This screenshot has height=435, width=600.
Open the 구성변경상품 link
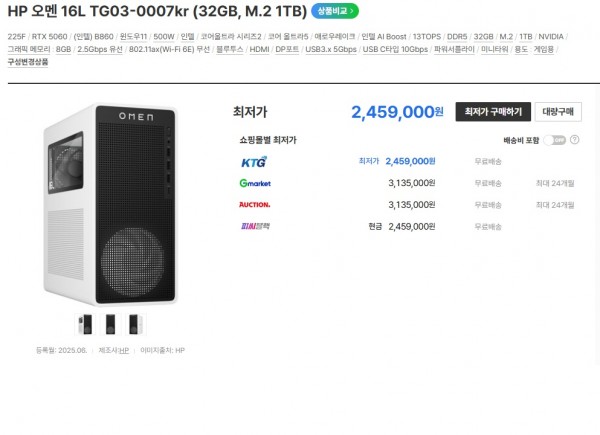coord(27,62)
